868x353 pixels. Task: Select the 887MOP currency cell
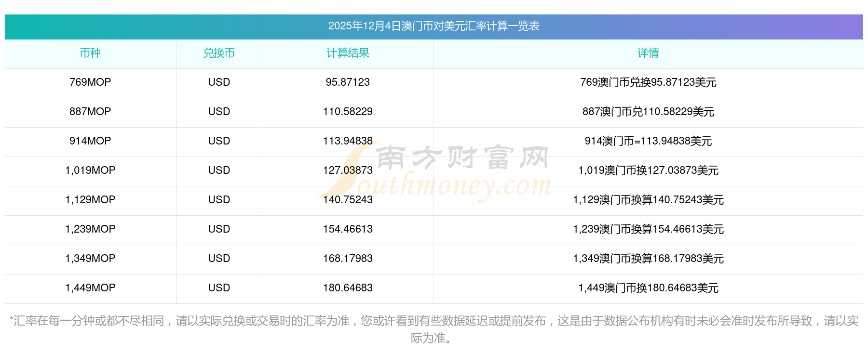[90, 112]
